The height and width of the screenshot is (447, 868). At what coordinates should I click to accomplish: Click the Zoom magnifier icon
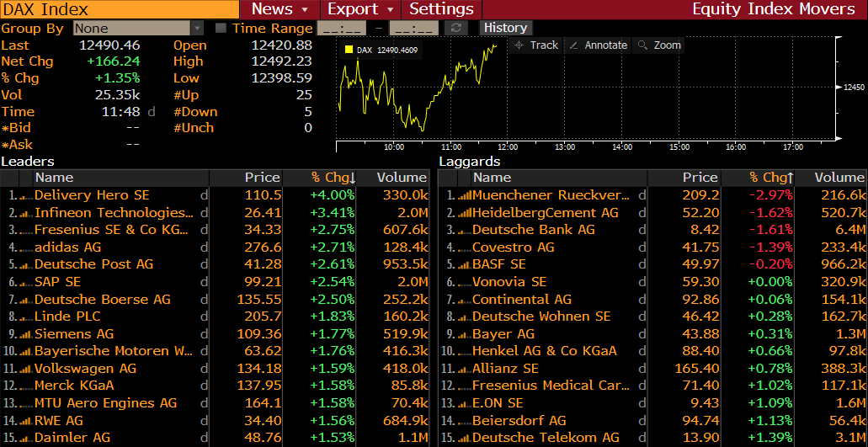click(x=644, y=45)
